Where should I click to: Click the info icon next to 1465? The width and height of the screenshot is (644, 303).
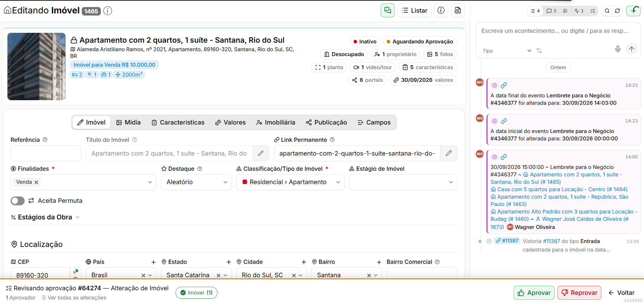click(x=108, y=11)
